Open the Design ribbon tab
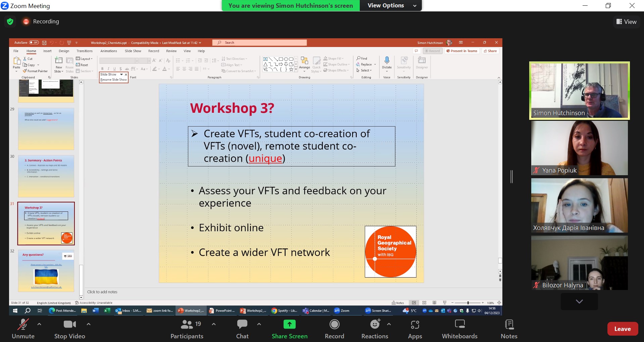The width and height of the screenshot is (644, 342). tap(64, 51)
